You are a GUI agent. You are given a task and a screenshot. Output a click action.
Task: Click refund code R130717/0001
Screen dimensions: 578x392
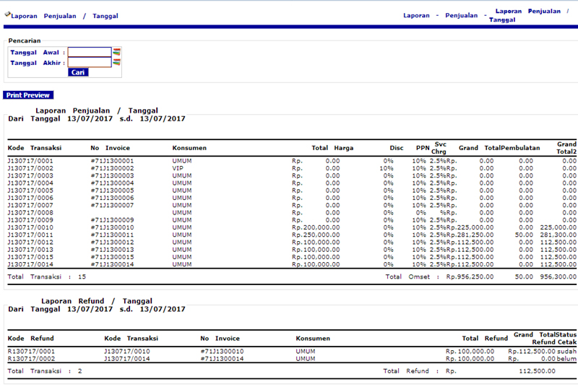[x=31, y=351]
